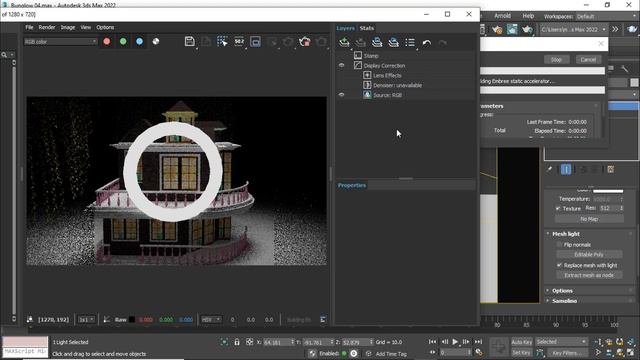Switch to the alpha/mono channel display

tap(156, 41)
